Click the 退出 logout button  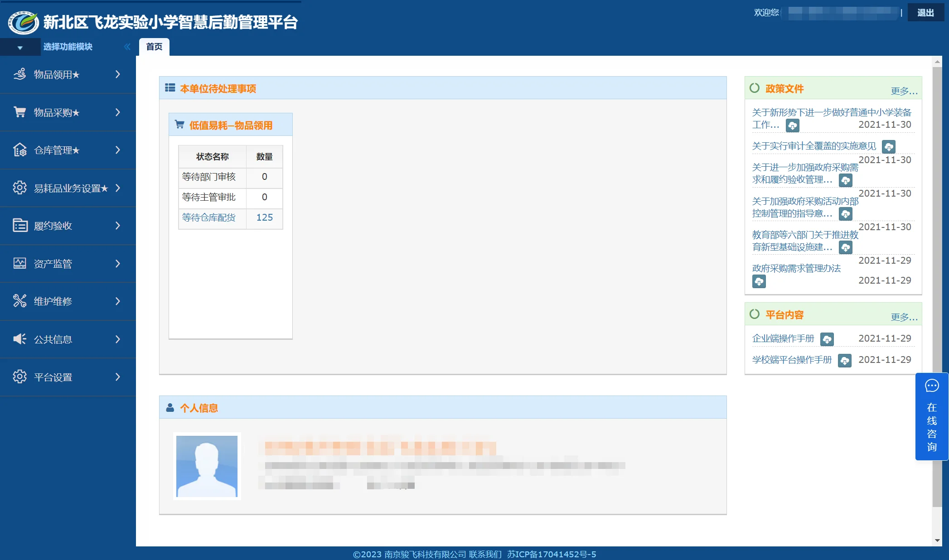(926, 12)
